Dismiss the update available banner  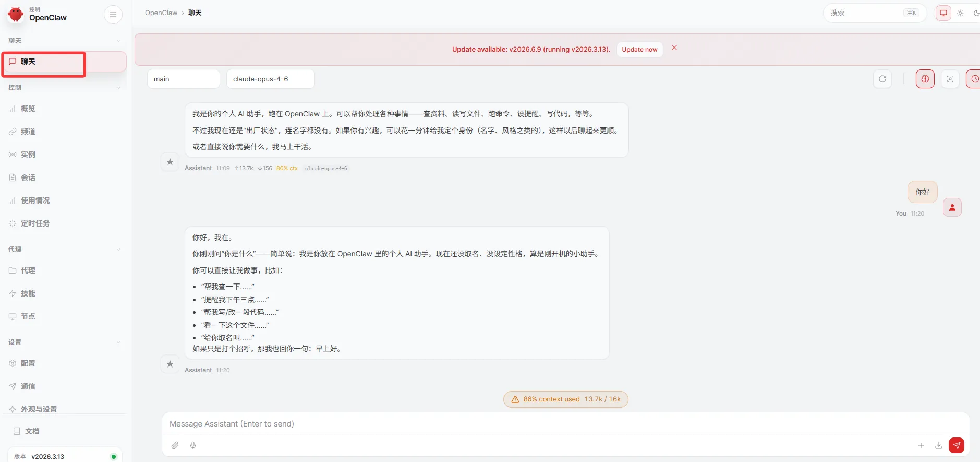tap(674, 48)
